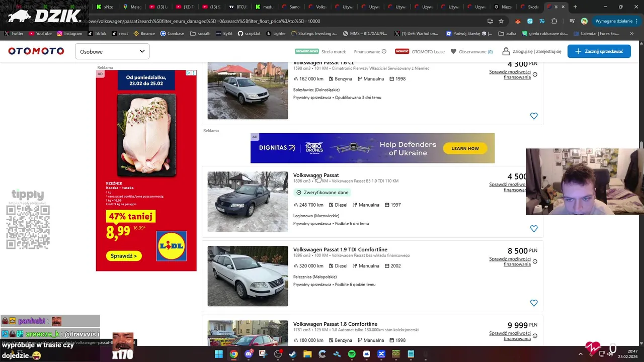Open OTOMOTO News Strefa marek
This screenshot has height=362, width=644.
click(x=320, y=51)
